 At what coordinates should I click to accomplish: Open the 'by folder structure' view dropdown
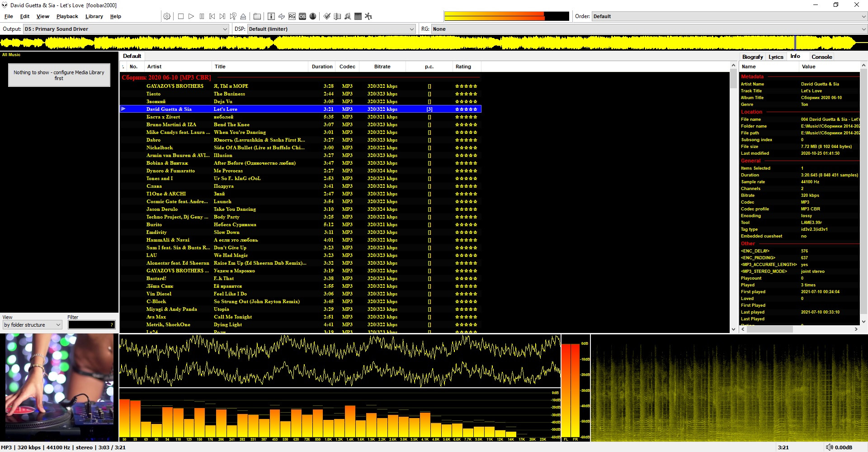tap(32, 325)
